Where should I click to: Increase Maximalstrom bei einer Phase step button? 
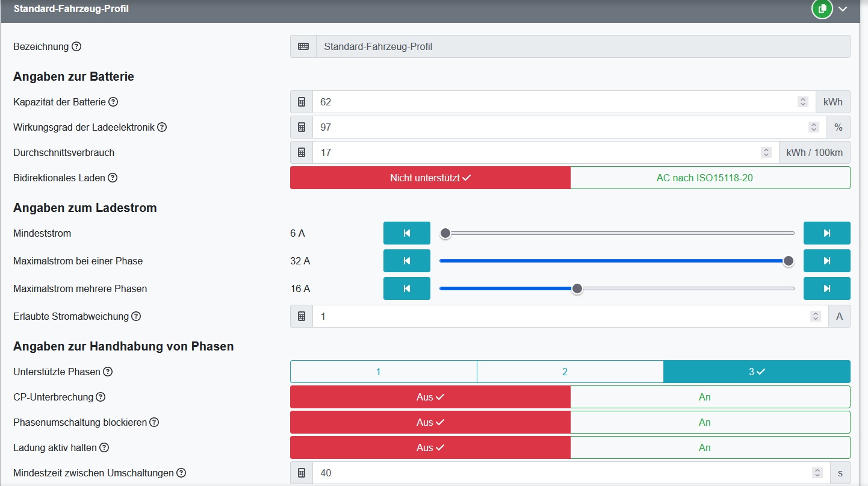click(827, 261)
